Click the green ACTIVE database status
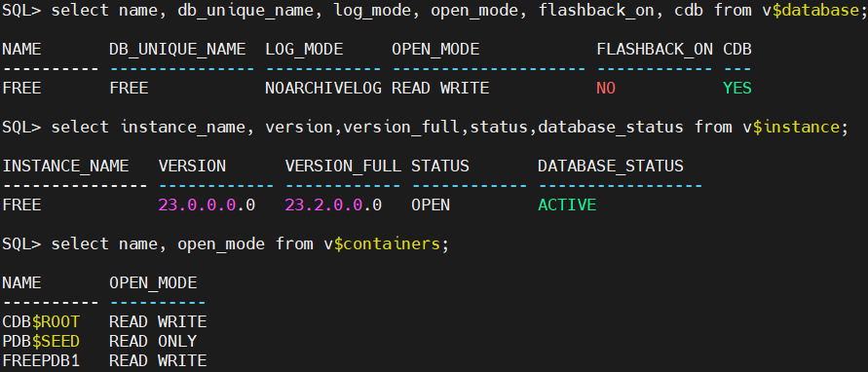The image size is (868, 372). [x=567, y=205]
